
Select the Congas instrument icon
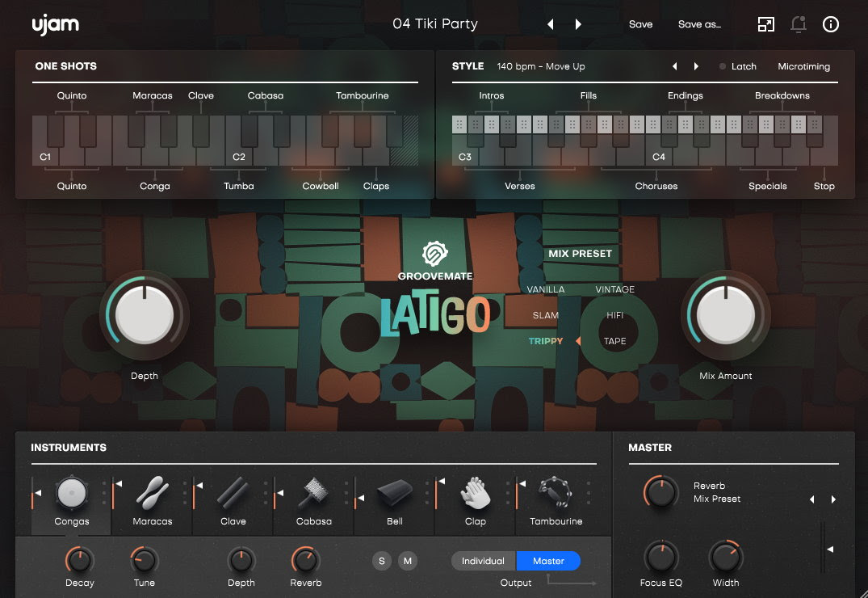[x=71, y=493]
